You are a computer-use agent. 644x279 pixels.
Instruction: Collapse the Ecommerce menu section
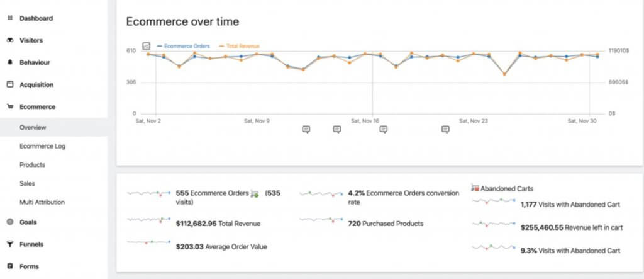coord(37,106)
